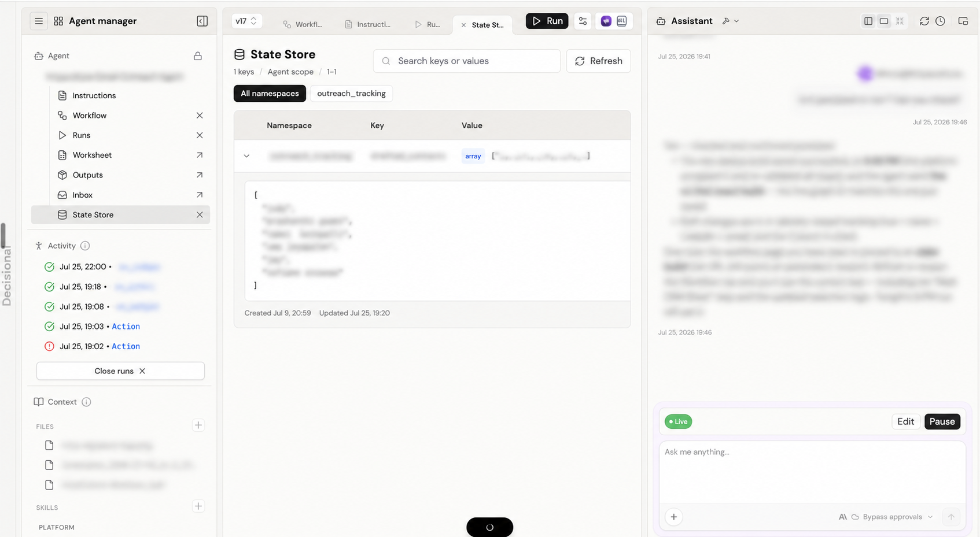Click the Activity info icon
This screenshot has width=980, height=537.
click(85, 246)
